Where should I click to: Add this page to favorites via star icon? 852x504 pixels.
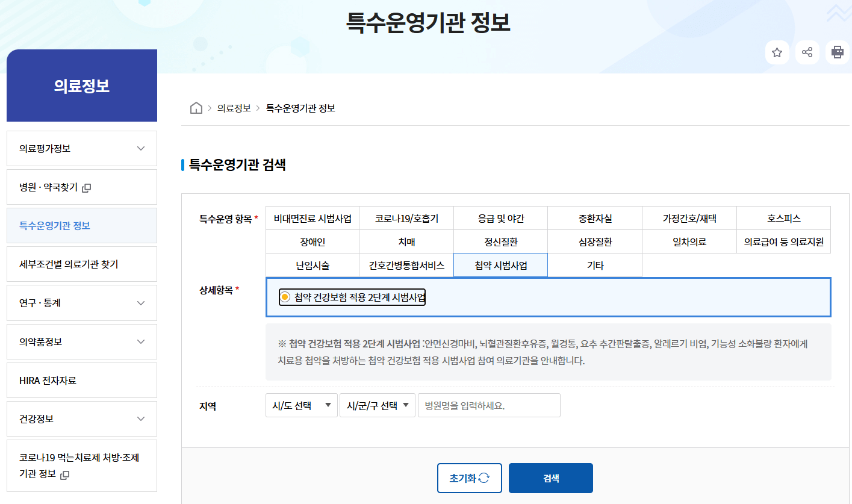pos(777,52)
